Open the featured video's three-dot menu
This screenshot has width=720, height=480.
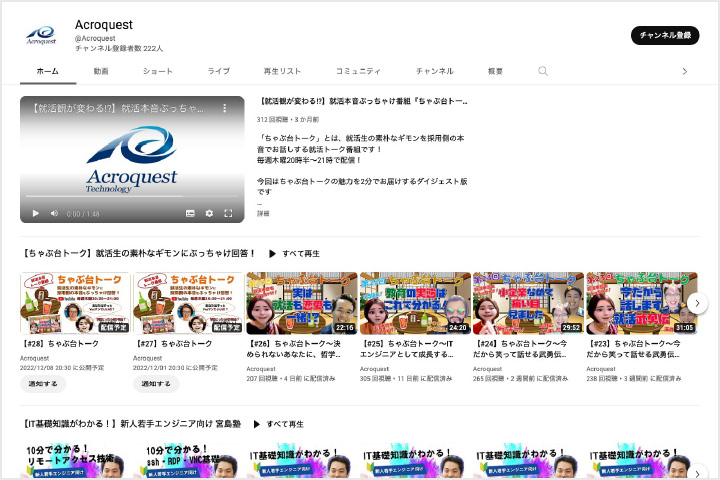[x=225, y=108]
